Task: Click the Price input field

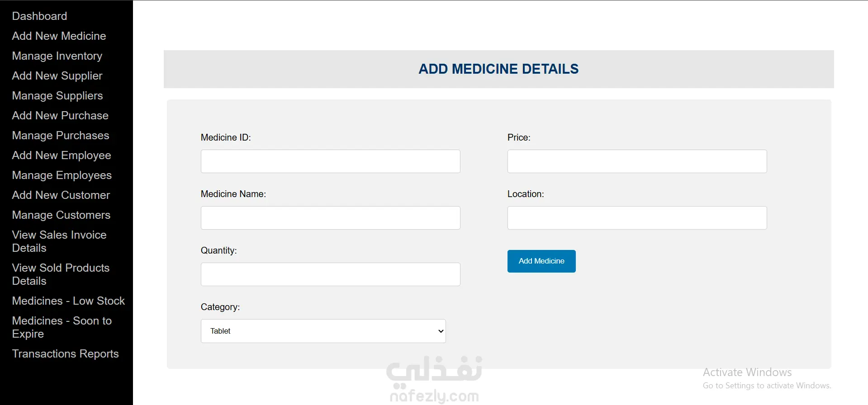Action: point(637,161)
